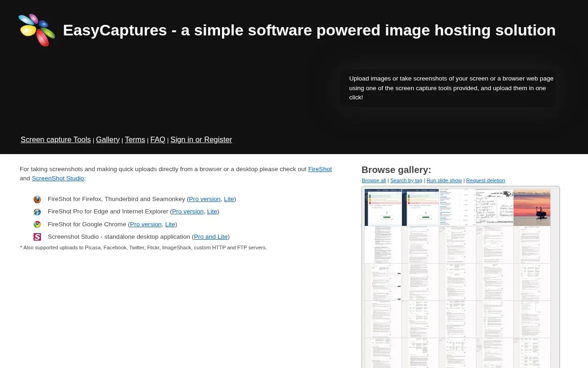
Task: Click the 'Upload images or take screenshots' description
Action: click(451, 88)
